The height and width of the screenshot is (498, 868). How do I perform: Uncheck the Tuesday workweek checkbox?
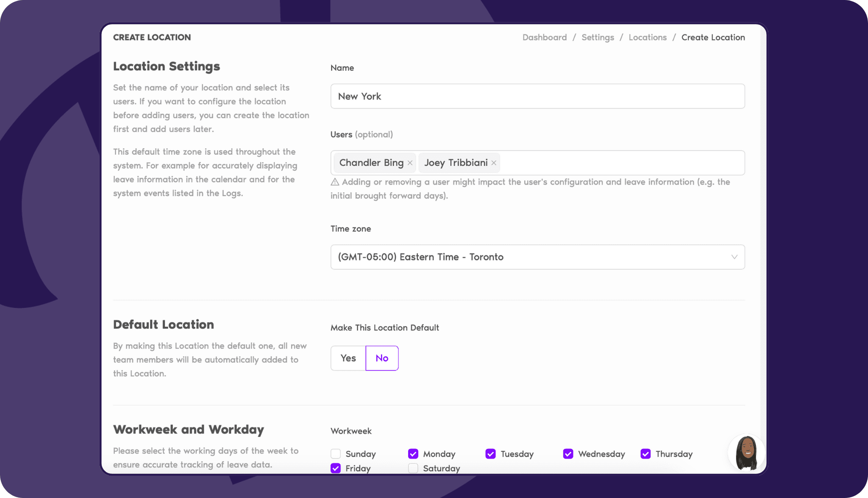pos(491,454)
